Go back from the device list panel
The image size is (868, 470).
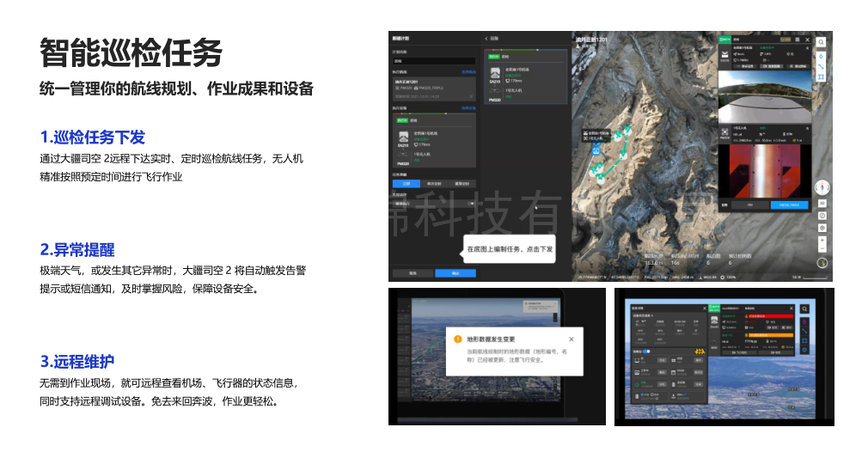coord(486,39)
